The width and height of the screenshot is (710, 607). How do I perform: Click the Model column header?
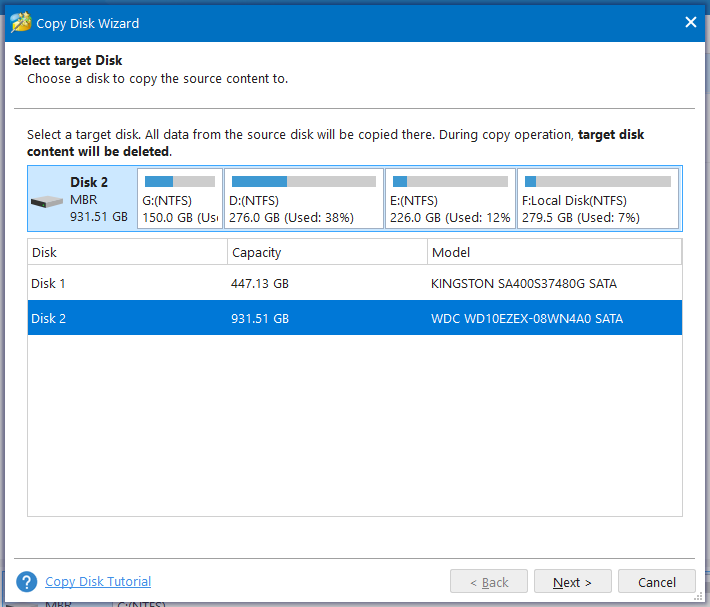[555, 252]
